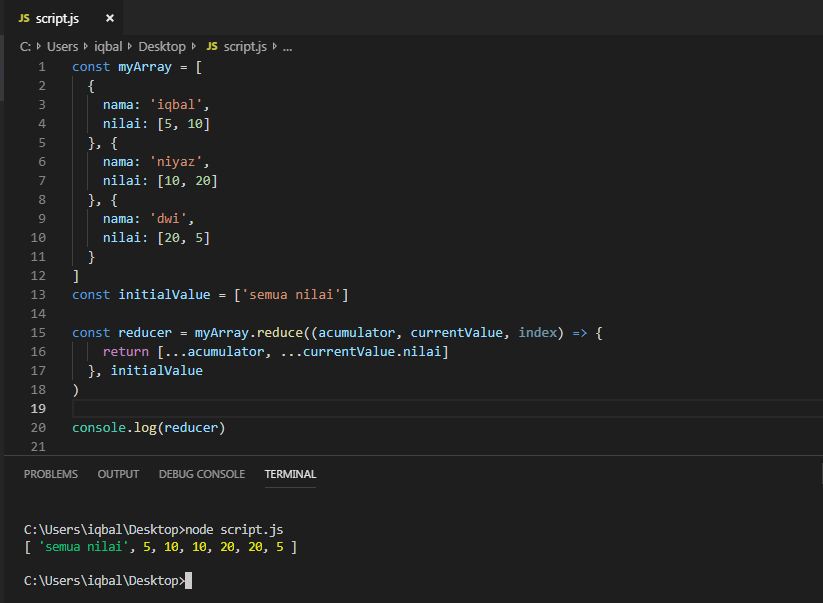Viewport: 823px width, 603px height.
Task: Select the script.js editor tab
Action: pos(57,19)
